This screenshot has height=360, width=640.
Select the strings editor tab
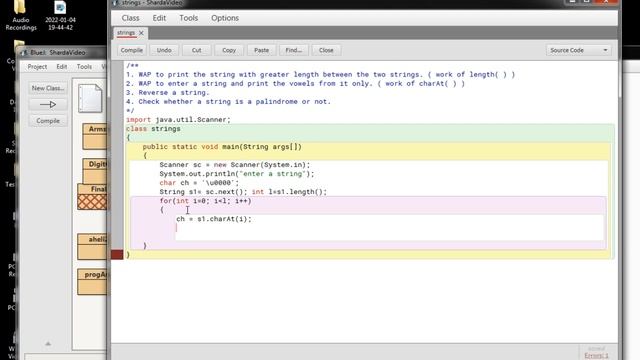(x=126, y=33)
